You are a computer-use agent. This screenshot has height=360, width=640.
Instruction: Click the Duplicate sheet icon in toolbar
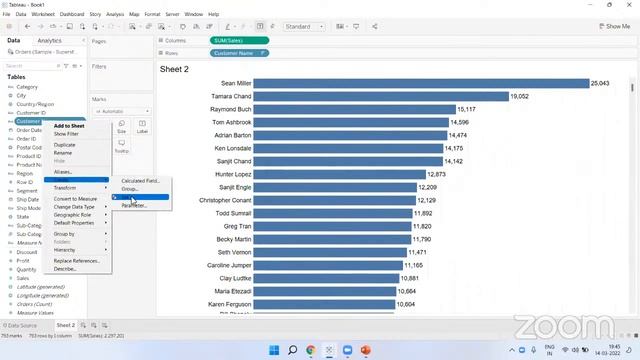(x=149, y=27)
